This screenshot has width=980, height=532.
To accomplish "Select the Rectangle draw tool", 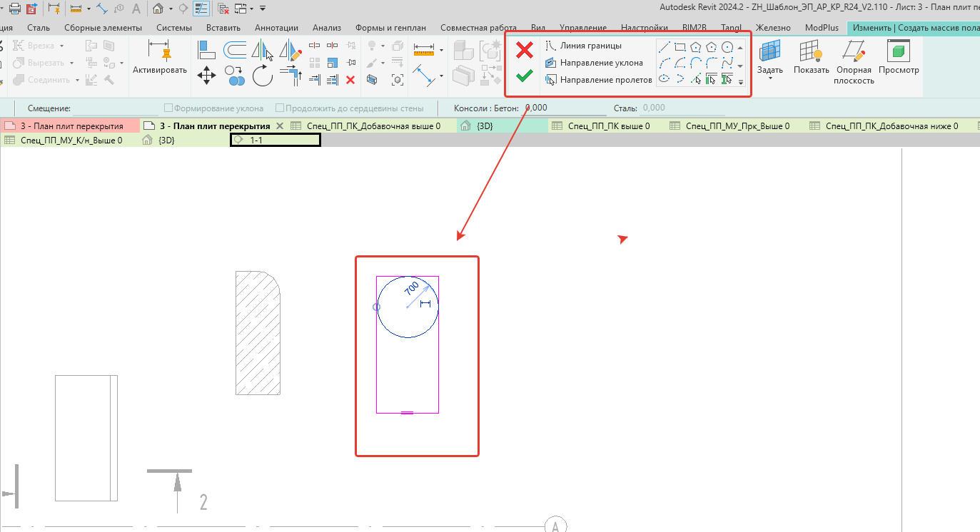I will (x=680, y=48).
